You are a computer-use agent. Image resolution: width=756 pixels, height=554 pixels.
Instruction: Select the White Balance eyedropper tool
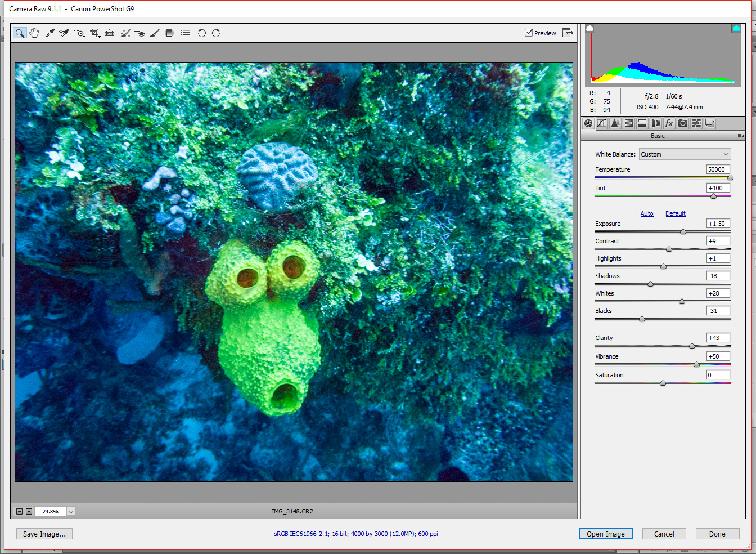pyautogui.click(x=49, y=33)
